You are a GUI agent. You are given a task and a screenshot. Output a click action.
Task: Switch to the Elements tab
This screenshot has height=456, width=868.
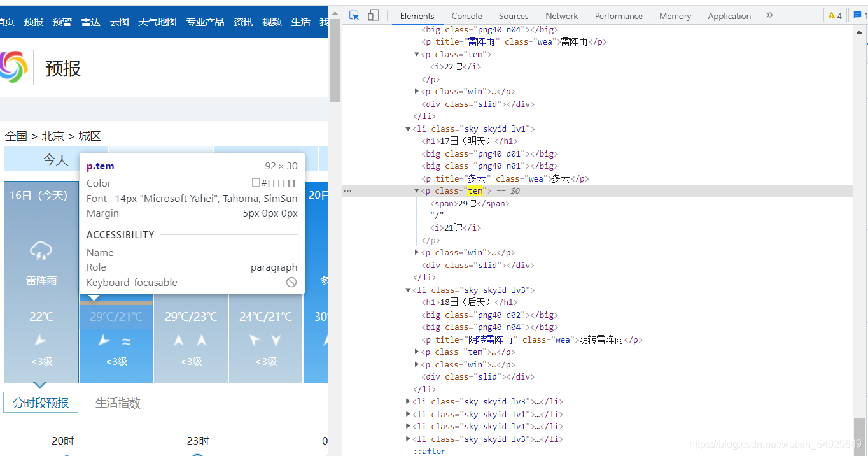417,16
